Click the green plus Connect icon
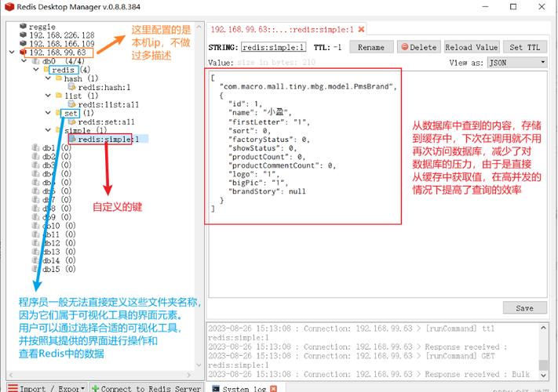558x392 pixels. pos(95,388)
